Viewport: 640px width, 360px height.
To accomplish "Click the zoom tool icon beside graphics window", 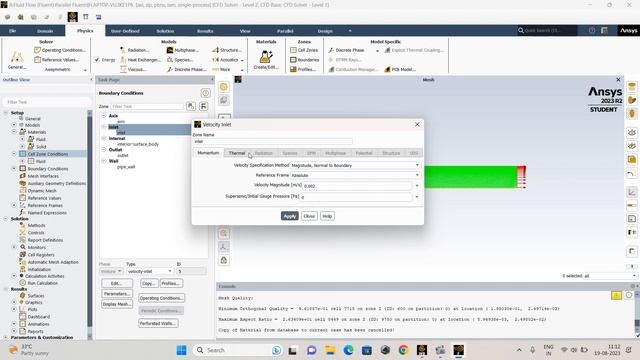I will coord(224,233).
